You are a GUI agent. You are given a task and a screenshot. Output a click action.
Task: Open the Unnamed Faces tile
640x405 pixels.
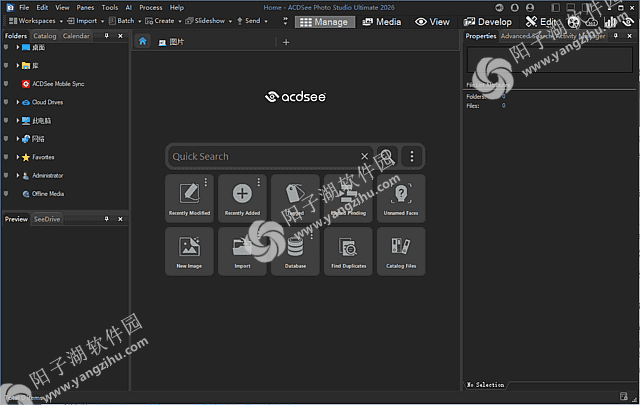point(401,198)
